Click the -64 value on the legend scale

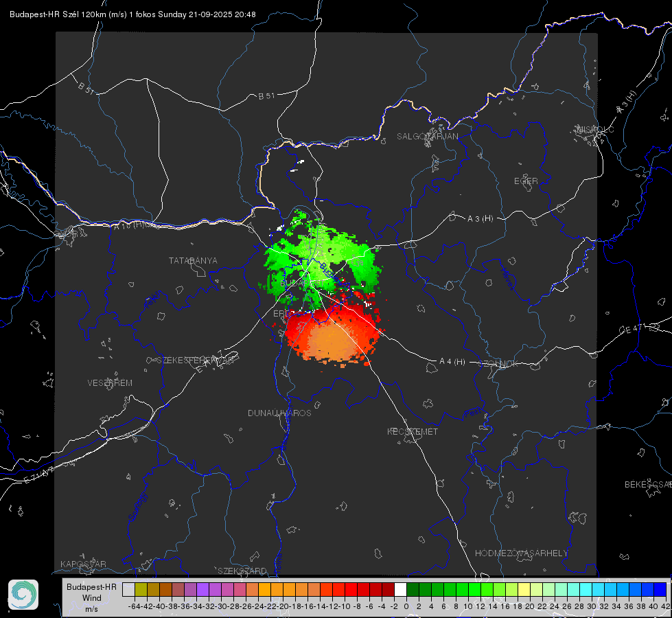point(135,606)
